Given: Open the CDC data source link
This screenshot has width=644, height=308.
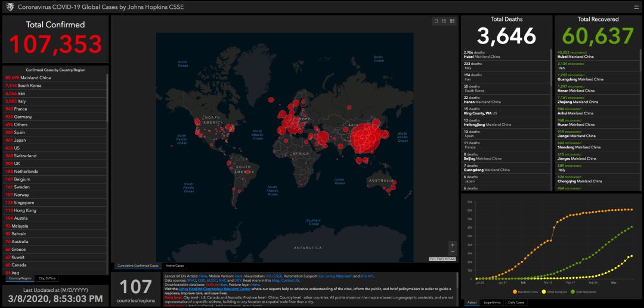Looking at the screenshot, I should click(x=202, y=281).
